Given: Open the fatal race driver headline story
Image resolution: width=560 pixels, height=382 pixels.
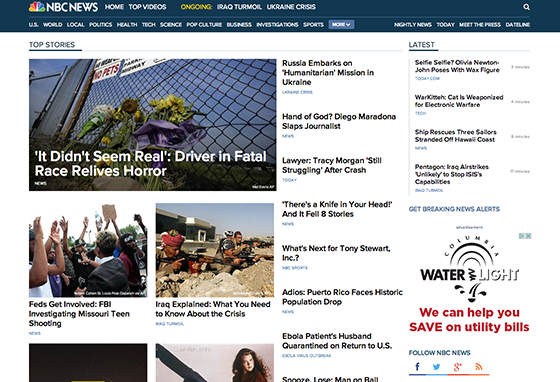Looking at the screenshot, I should (150, 164).
